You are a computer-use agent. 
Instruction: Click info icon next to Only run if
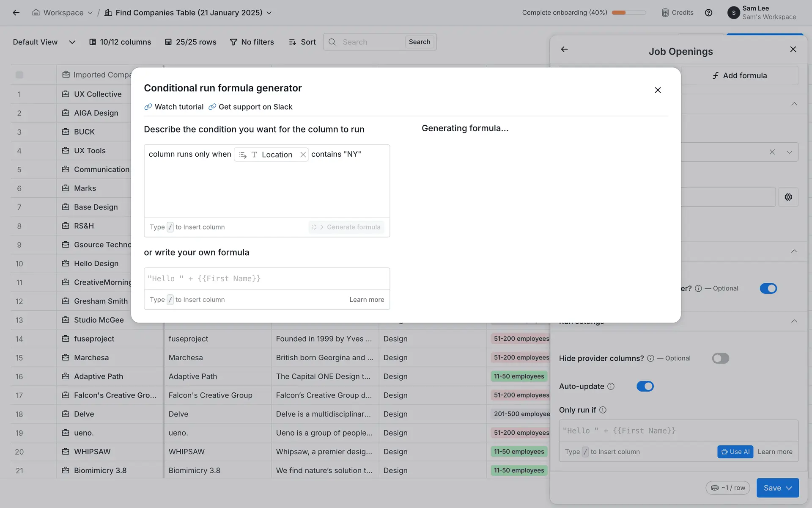point(603,410)
